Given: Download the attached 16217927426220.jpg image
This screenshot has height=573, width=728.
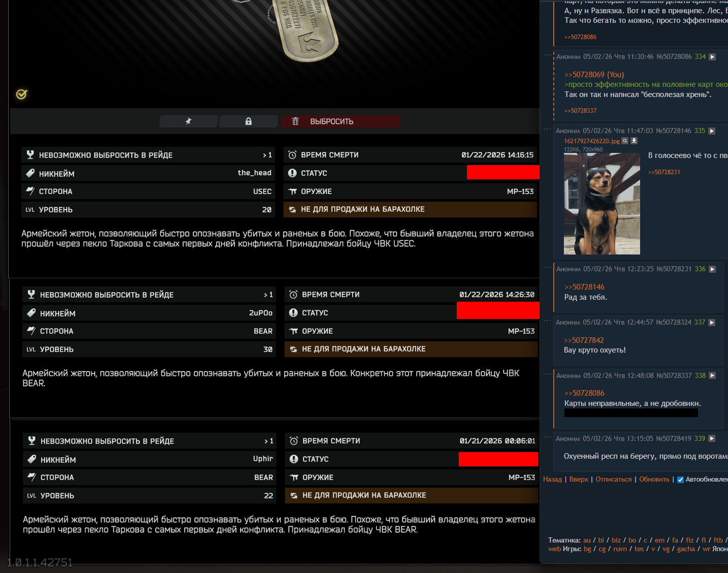Looking at the screenshot, I should pyautogui.click(x=634, y=141).
